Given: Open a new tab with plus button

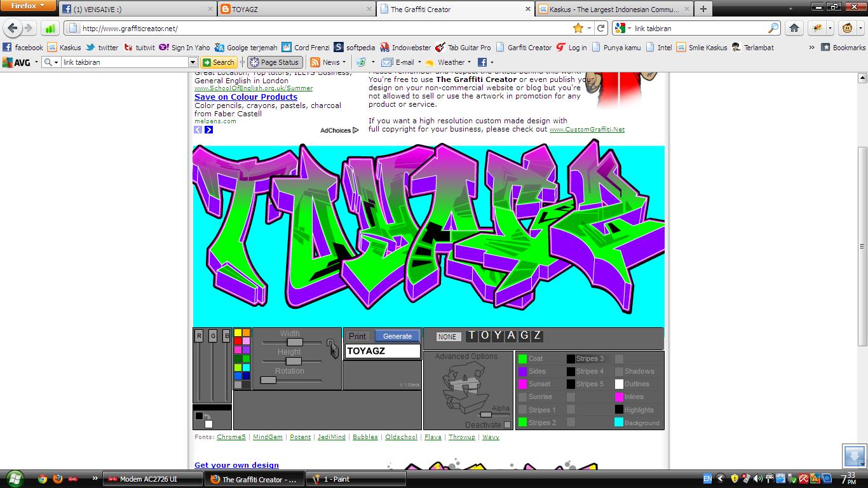Looking at the screenshot, I should (x=703, y=9).
